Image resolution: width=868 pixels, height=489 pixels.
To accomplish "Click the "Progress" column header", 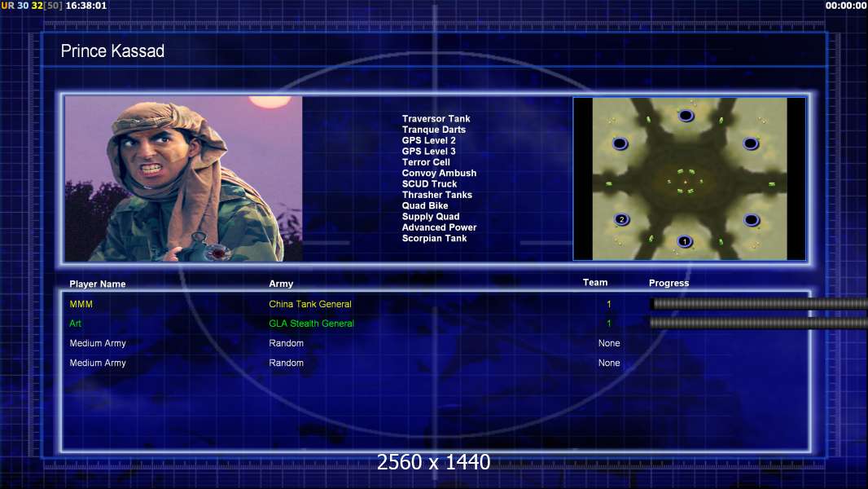I will (x=669, y=283).
